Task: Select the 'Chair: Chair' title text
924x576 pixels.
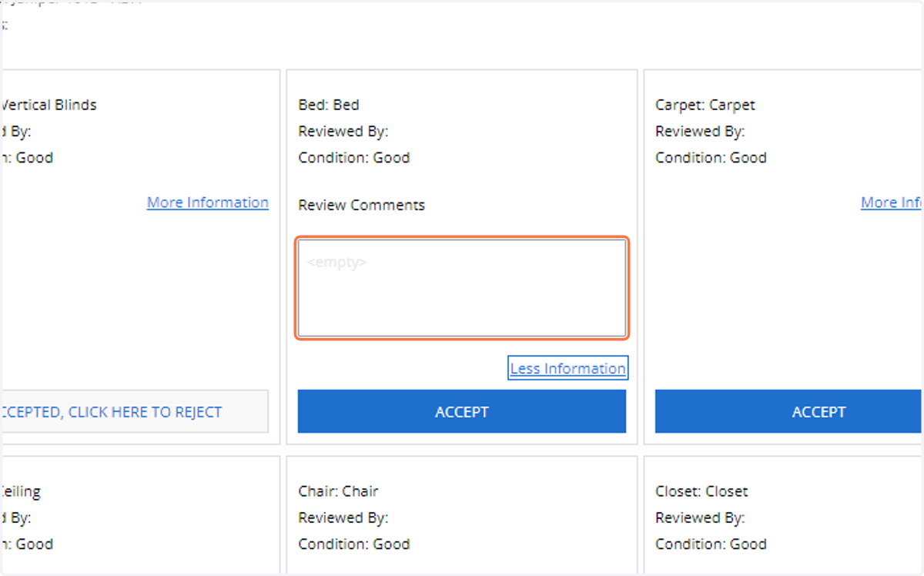Action: [339, 491]
